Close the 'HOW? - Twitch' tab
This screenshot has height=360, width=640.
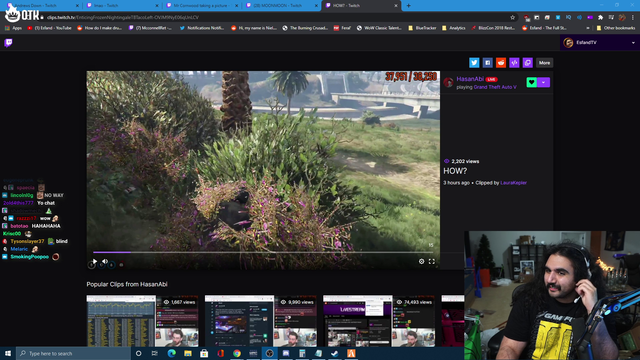coord(396,6)
